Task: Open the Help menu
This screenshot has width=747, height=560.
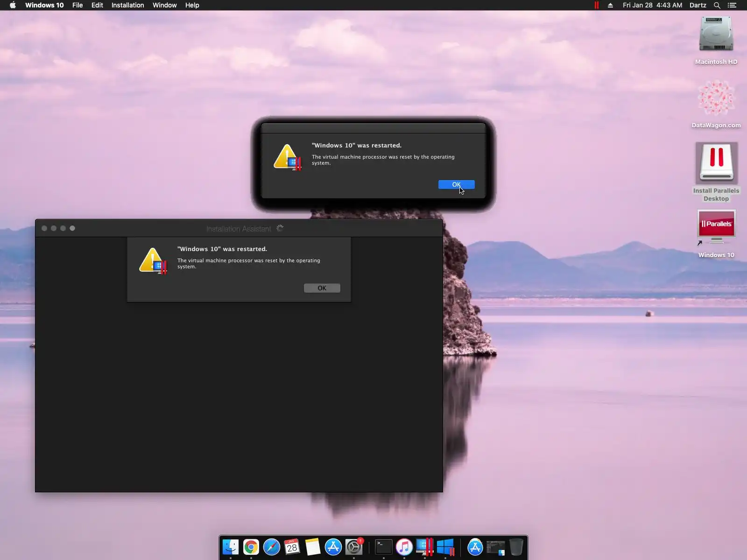Action: pyautogui.click(x=192, y=5)
